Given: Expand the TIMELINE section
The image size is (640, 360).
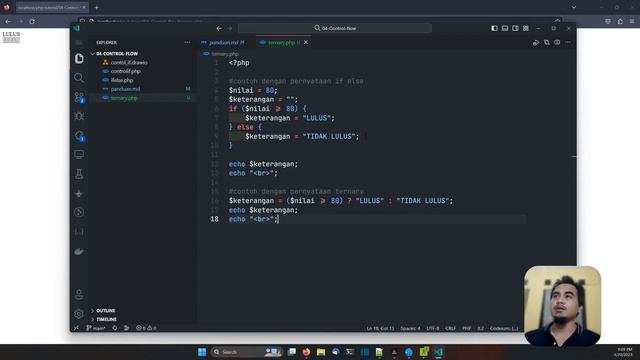Looking at the screenshot, I should click(106, 320).
